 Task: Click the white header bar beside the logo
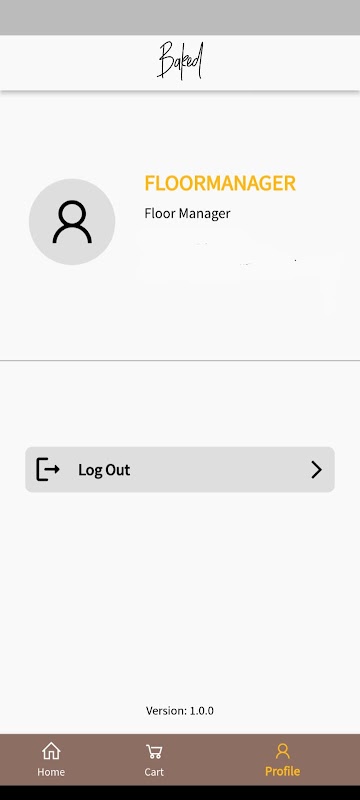point(280,62)
